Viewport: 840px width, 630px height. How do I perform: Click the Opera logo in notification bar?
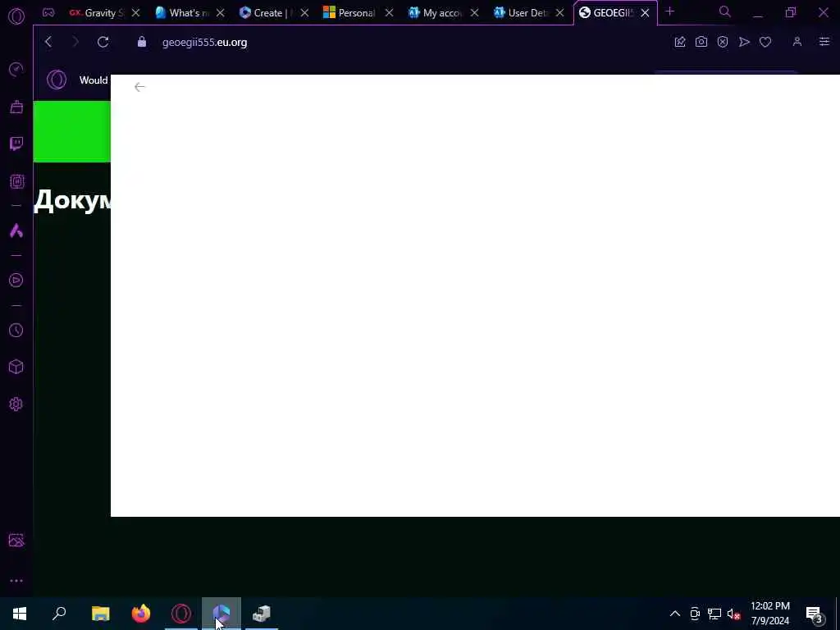pos(57,80)
